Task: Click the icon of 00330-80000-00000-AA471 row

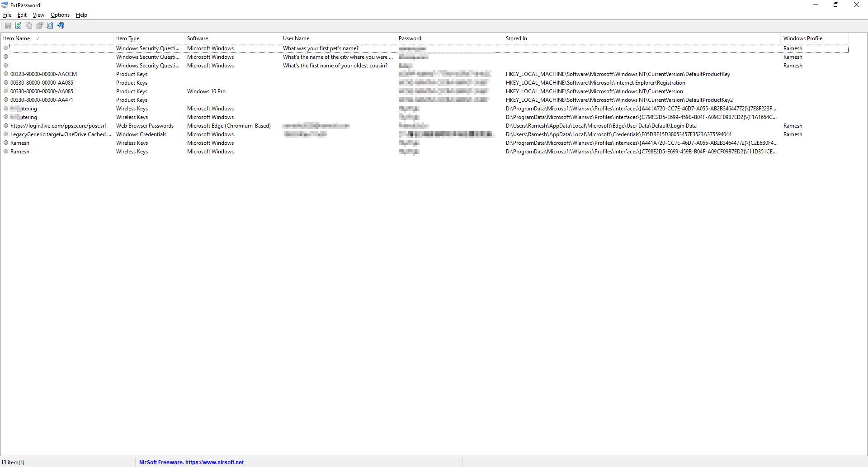Action: click(6, 100)
